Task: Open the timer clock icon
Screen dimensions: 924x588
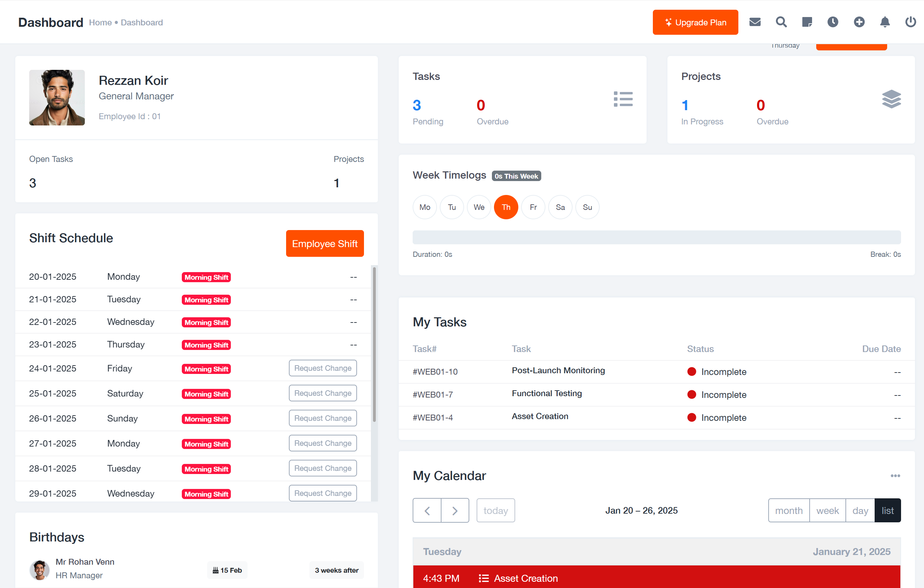Action: [x=833, y=22]
